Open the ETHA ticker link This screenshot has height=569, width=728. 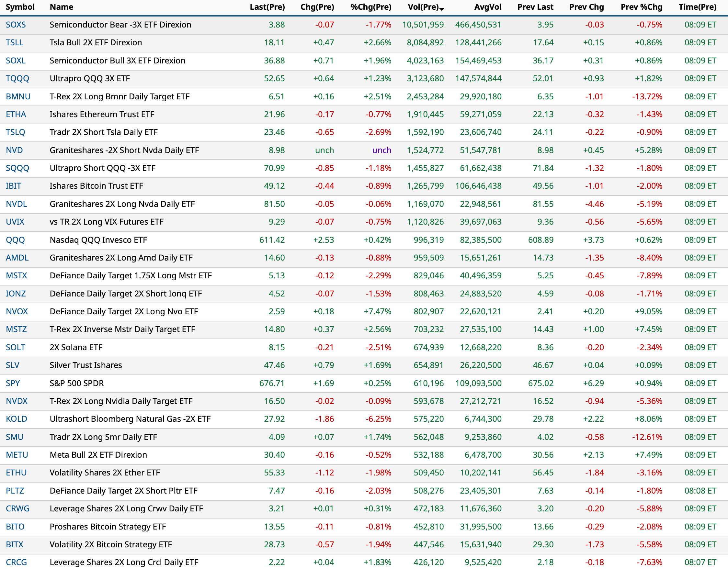coord(16,115)
